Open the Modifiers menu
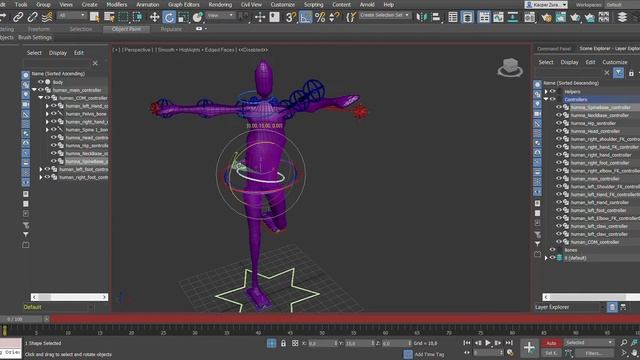 117,4
